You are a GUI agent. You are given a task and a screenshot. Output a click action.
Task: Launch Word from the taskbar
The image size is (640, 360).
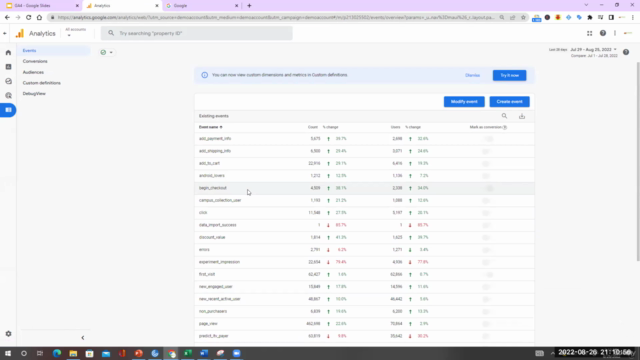click(x=204, y=353)
